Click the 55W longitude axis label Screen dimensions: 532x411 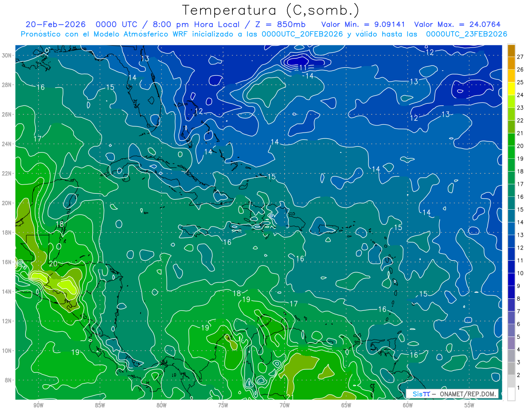click(469, 405)
